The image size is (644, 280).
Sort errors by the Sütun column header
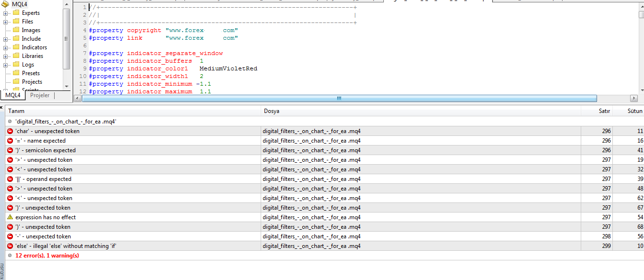pyautogui.click(x=628, y=111)
